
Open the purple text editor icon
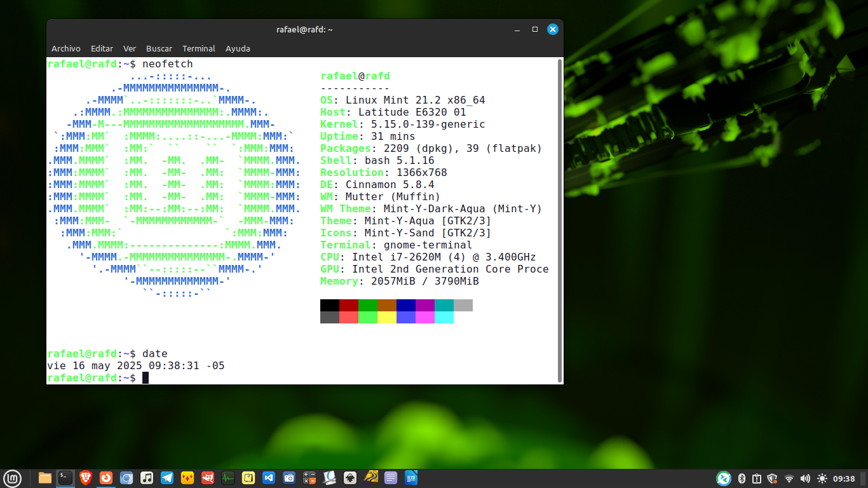(x=391, y=478)
